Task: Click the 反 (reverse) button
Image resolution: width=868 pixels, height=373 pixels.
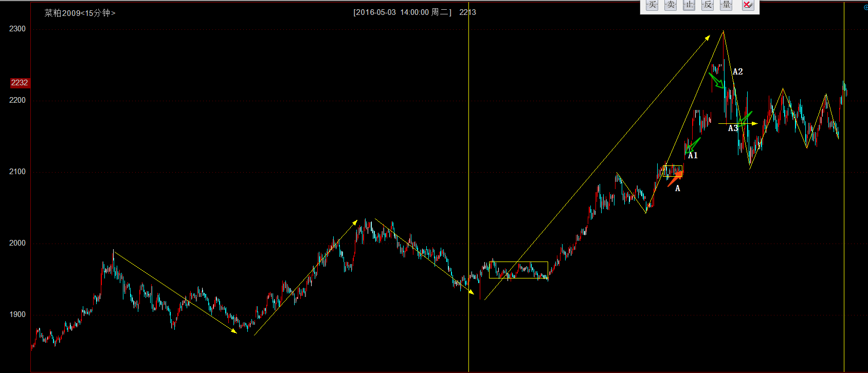Action: pos(708,5)
